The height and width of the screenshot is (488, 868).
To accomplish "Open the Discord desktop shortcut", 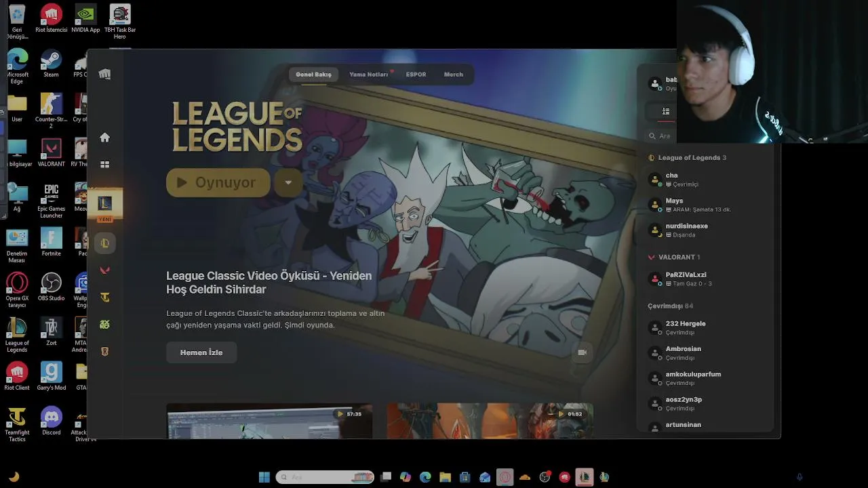I will click(51, 422).
